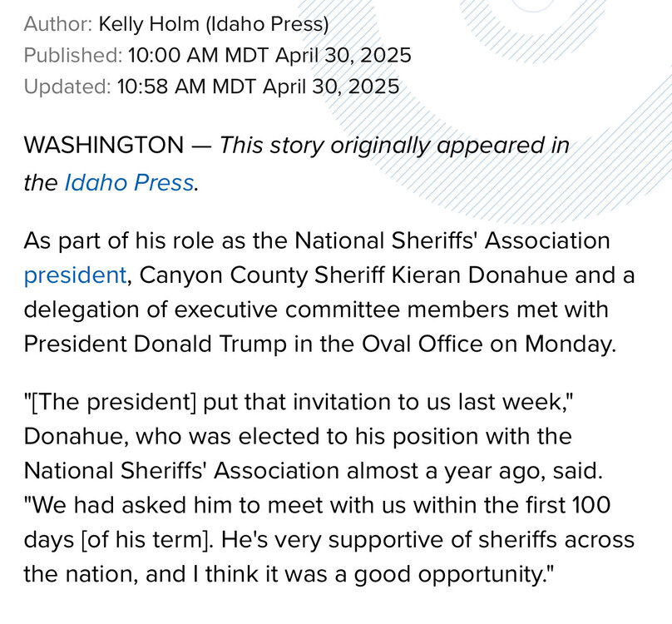Image resolution: width=672 pixels, height=624 pixels.
Task: Click "delegation of executive committee members" text
Action: (220, 310)
